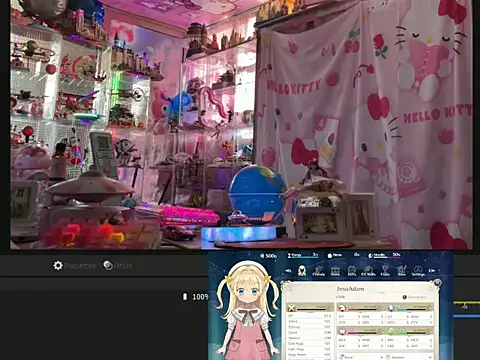480x360 pixels.
Task: Click the green attributes section icon
Action: pyautogui.click(x=391, y=331)
